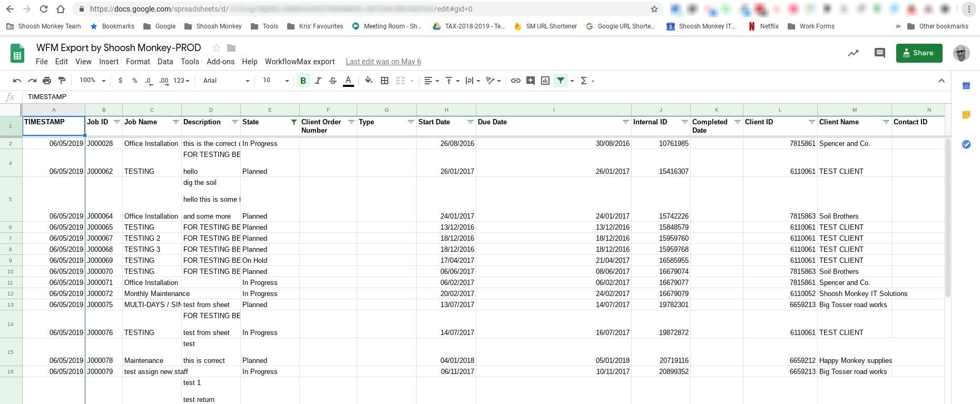Click the green Share button

click(919, 53)
